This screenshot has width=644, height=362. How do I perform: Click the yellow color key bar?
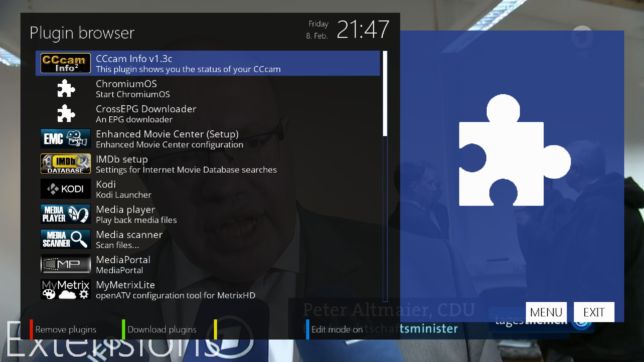click(x=215, y=329)
